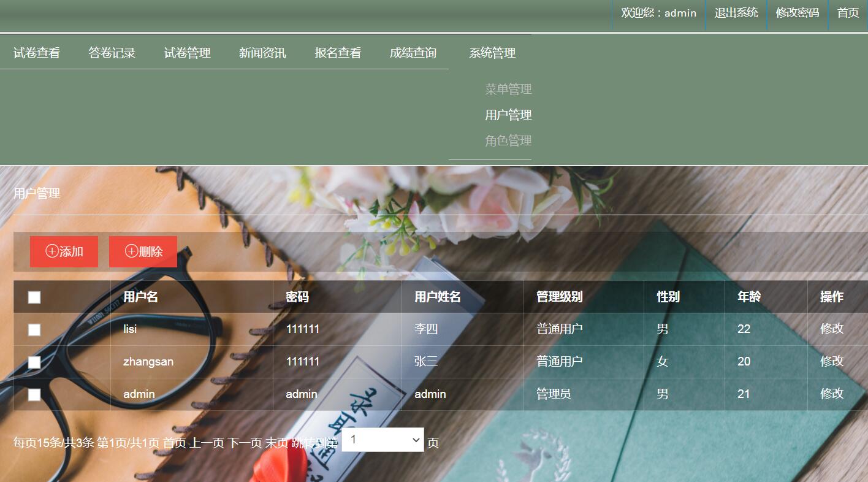This screenshot has height=482, width=868.
Task: Click username cell zhangsan
Action: click(x=148, y=362)
